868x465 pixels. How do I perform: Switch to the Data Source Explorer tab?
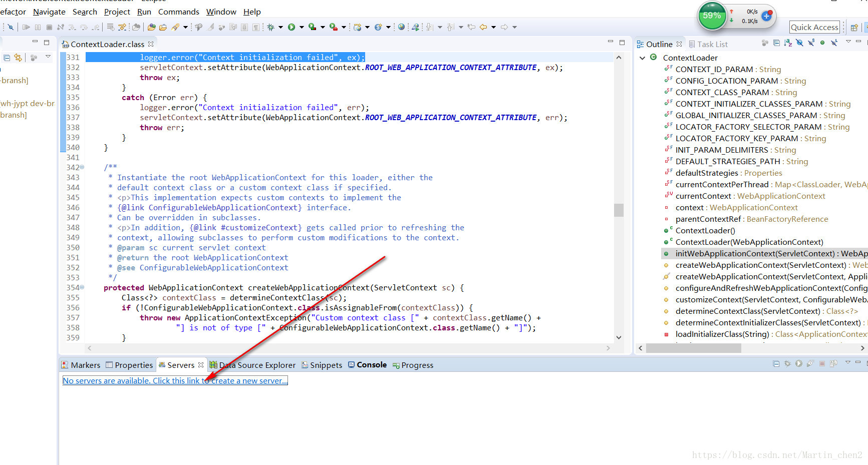[x=252, y=365]
